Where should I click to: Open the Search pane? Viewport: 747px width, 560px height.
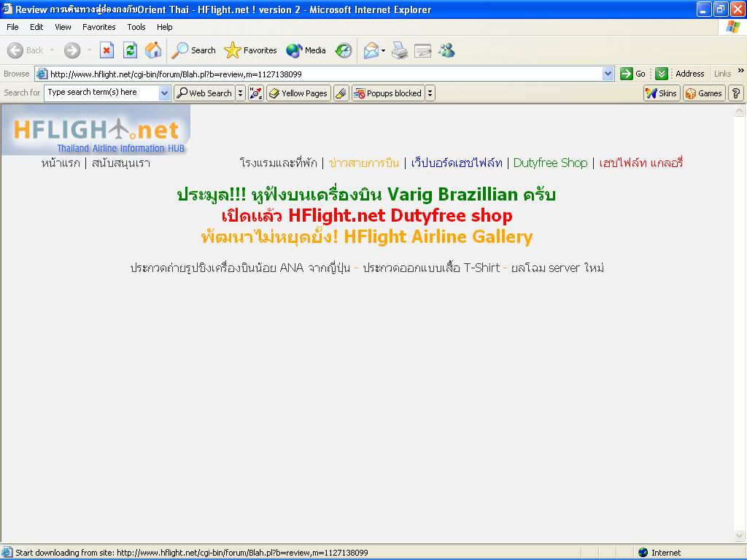193,50
